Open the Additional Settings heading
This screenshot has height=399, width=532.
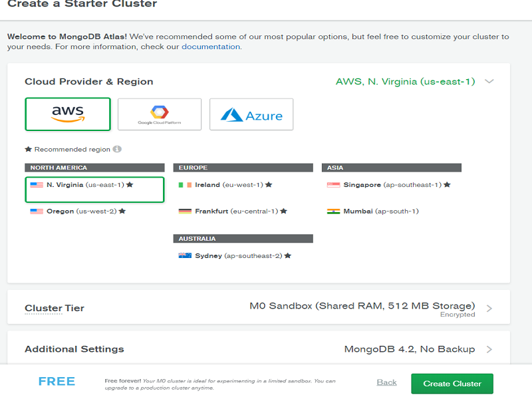[x=74, y=349]
